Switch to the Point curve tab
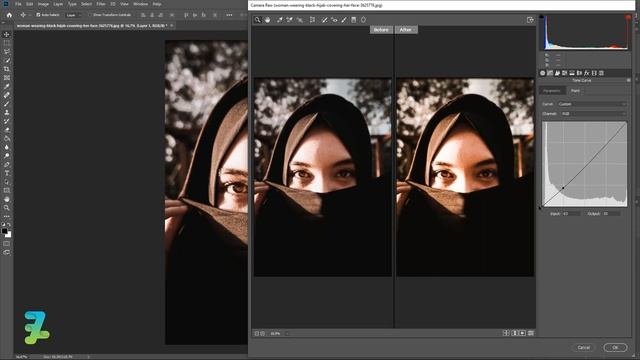This screenshot has height=360, width=640. point(576,91)
